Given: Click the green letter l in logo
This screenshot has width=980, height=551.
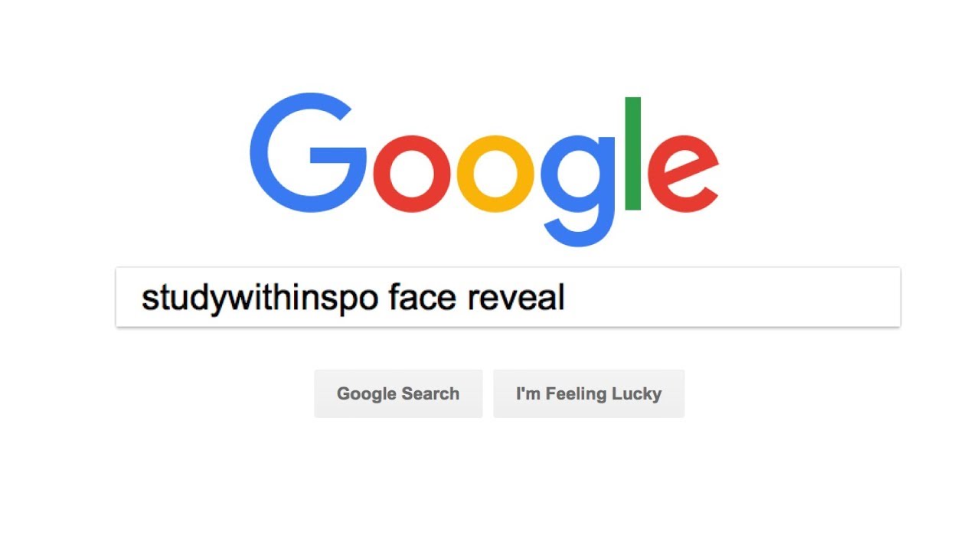Looking at the screenshot, I should pyautogui.click(x=633, y=153).
